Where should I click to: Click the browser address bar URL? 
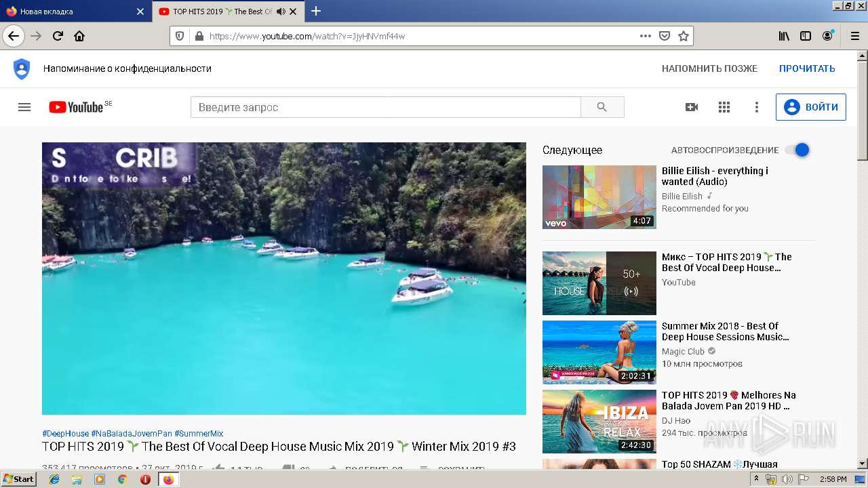420,36
